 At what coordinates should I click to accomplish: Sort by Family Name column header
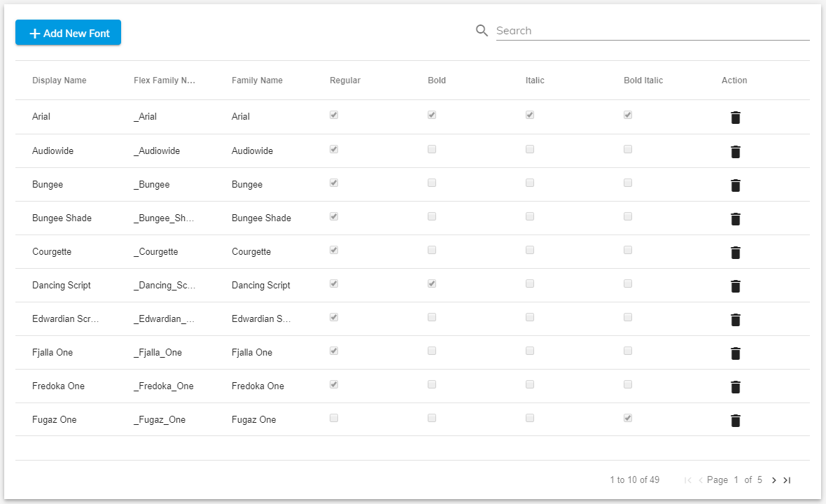tap(257, 80)
